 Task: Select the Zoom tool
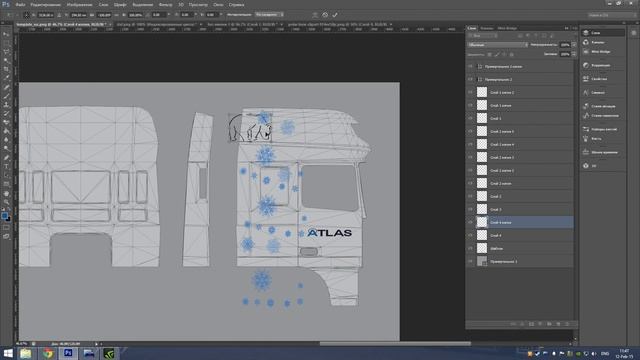6,202
